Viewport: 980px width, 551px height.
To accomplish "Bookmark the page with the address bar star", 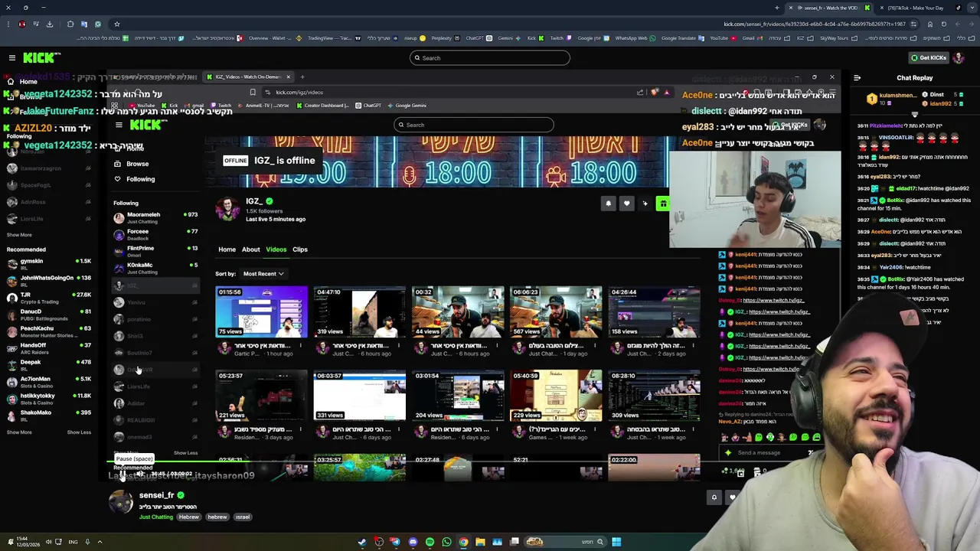I will pos(116,24).
